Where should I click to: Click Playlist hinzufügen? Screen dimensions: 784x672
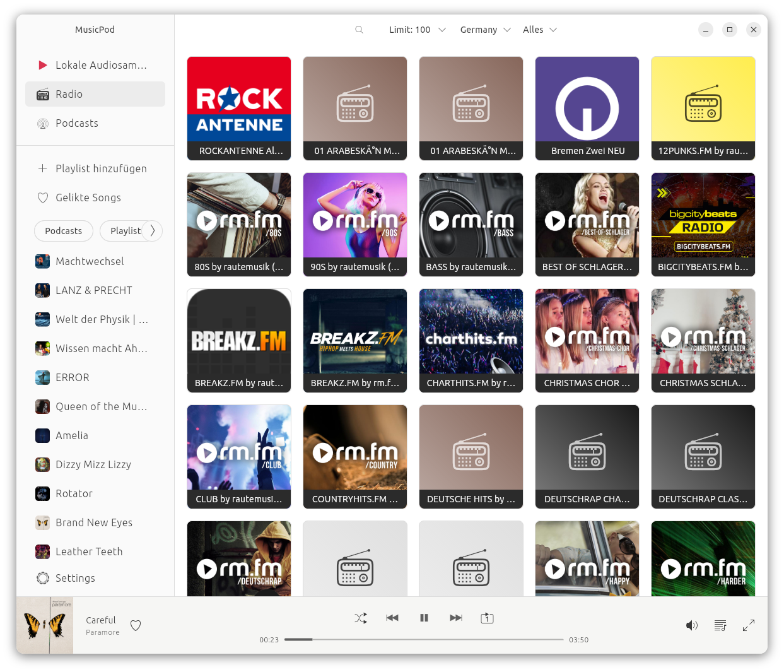pos(95,168)
